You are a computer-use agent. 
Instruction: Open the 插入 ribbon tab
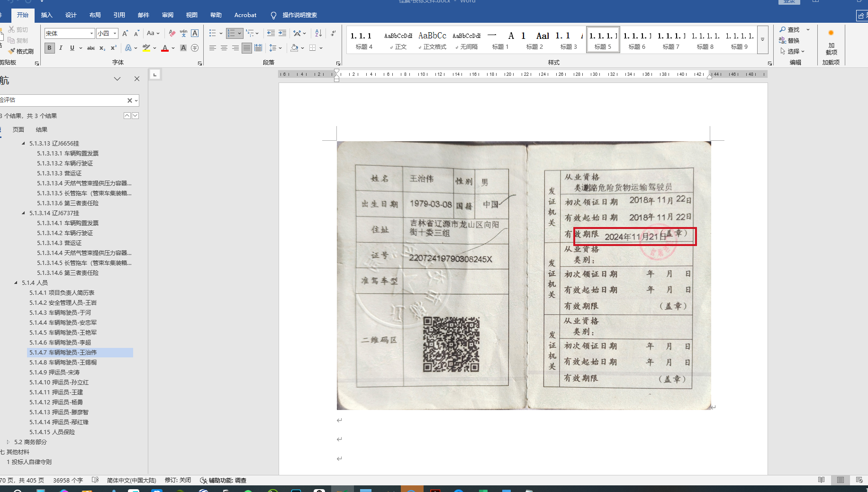(x=46, y=15)
